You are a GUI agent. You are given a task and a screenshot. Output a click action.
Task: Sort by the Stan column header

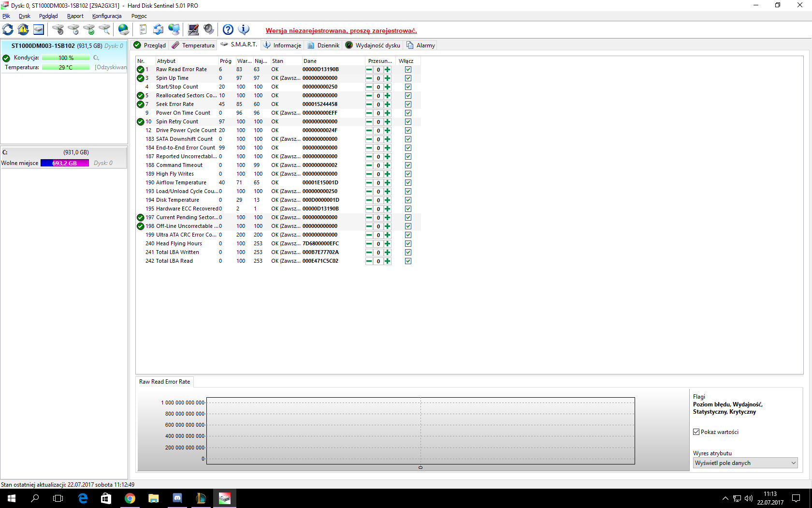tap(286, 61)
